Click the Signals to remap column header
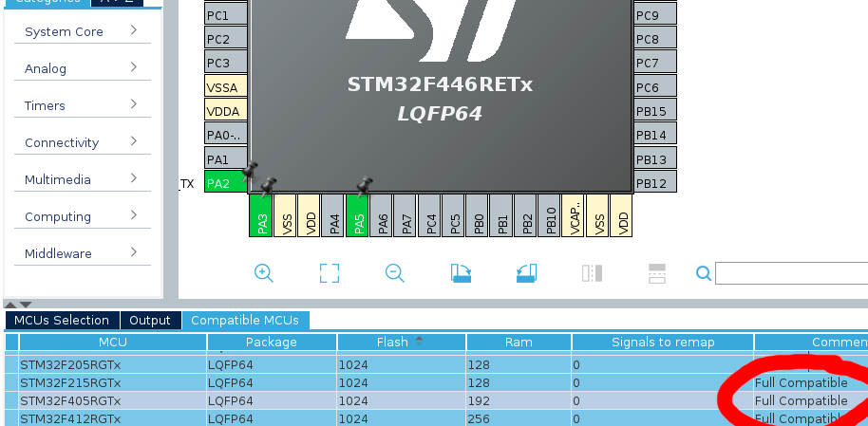The width and height of the screenshot is (868, 426). [663, 342]
